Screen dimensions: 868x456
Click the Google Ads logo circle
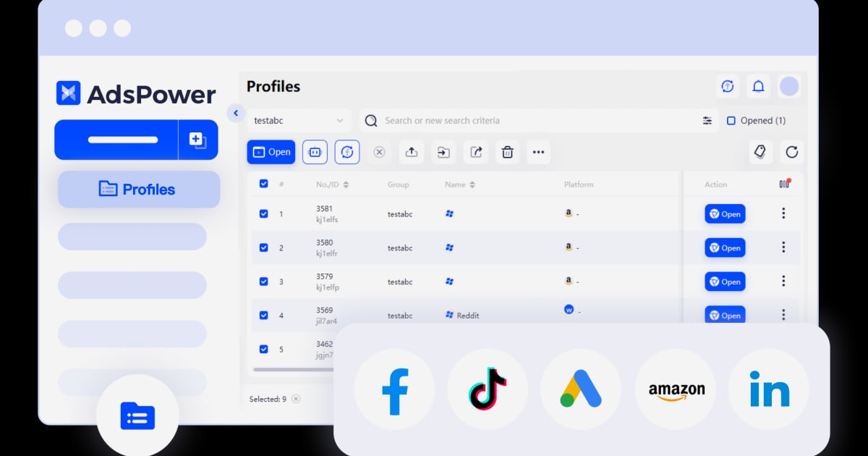[581, 389]
